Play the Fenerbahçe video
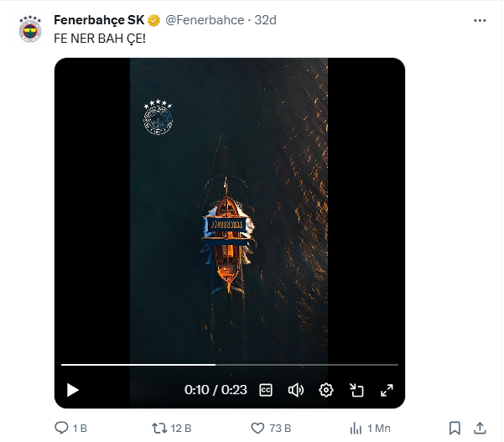This screenshot has width=504, height=442. click(x=73, y=390)
